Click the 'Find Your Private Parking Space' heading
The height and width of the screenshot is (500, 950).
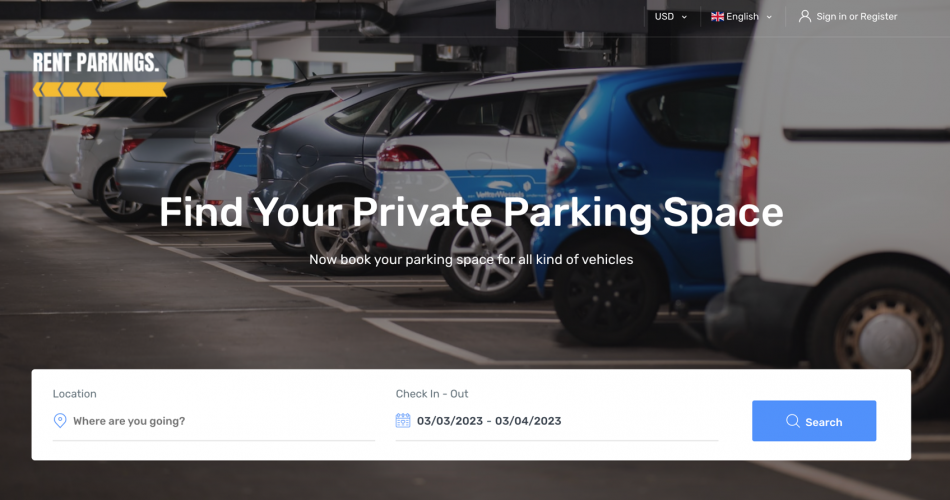point(471,212)
